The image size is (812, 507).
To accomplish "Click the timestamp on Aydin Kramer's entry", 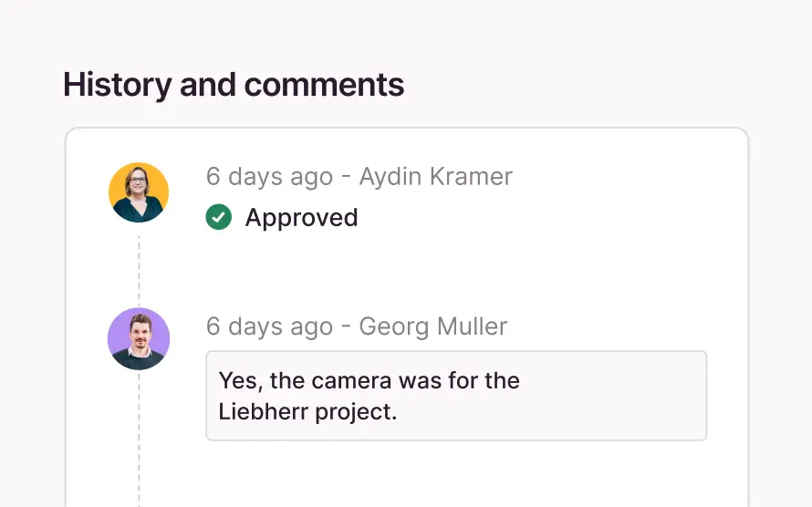I will click(x=269, y=176).
